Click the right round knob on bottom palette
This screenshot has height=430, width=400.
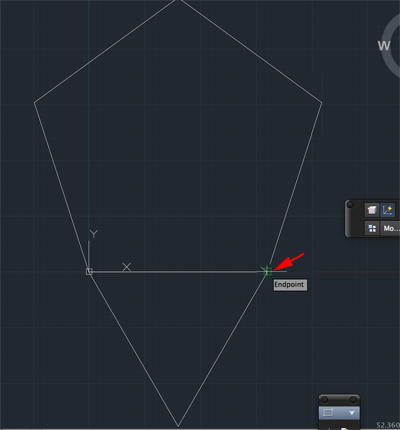click(353, 400)
